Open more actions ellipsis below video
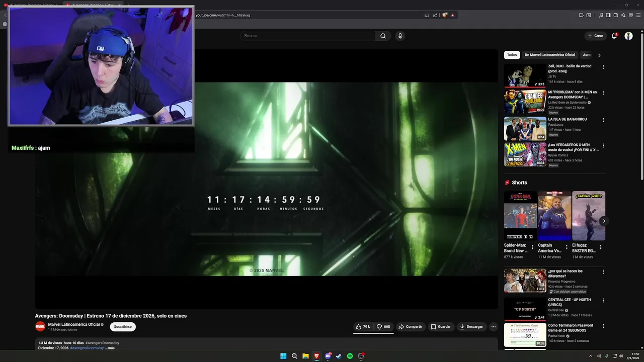Viewport: 644px width, 362px height. coord(494,327)
